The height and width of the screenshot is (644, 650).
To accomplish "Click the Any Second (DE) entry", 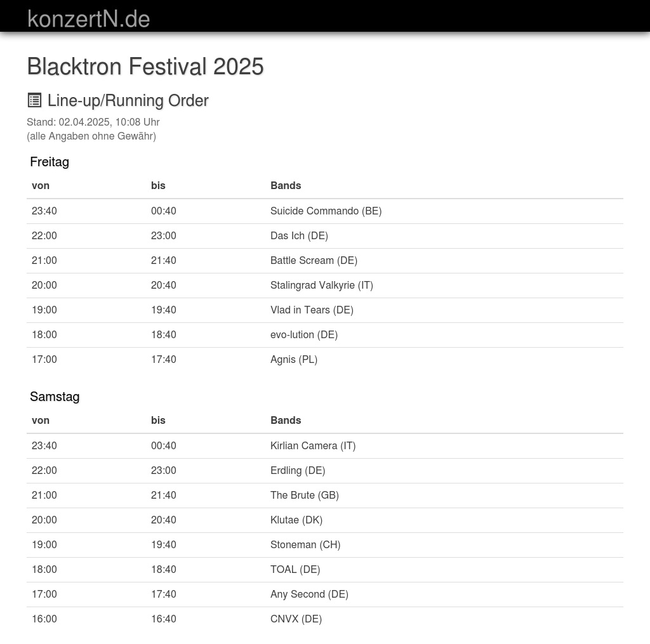I will click(x=309, y=595).
